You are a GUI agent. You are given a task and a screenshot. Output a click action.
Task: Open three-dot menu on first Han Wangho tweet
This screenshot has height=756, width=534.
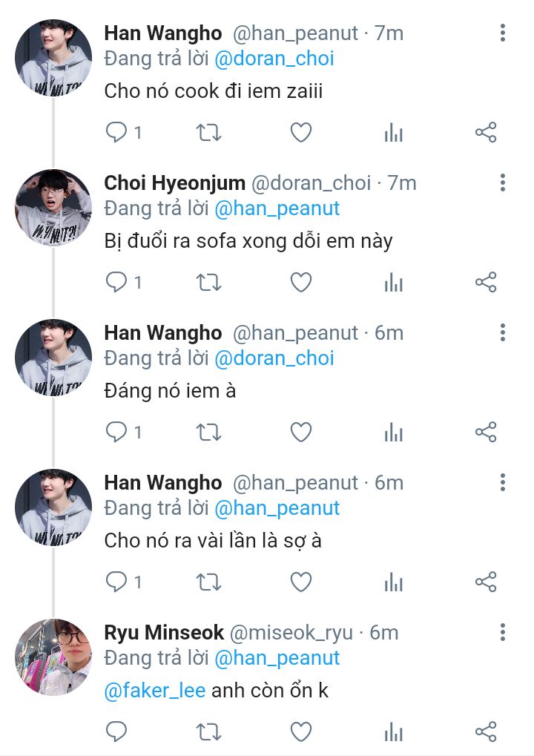503,33
